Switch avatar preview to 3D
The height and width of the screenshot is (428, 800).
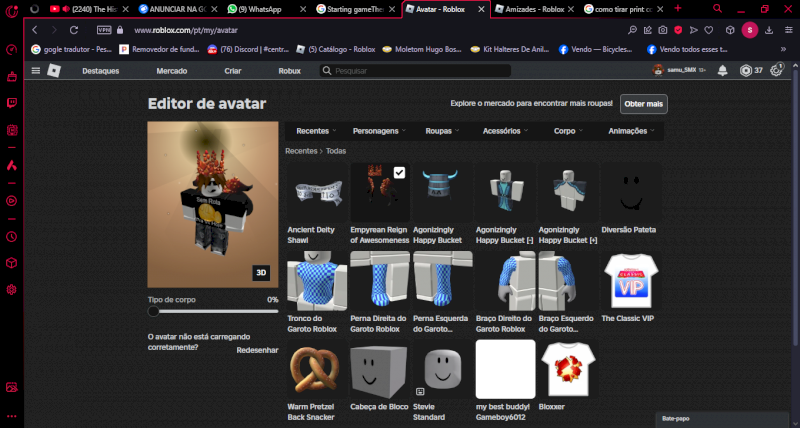(261, 273)
